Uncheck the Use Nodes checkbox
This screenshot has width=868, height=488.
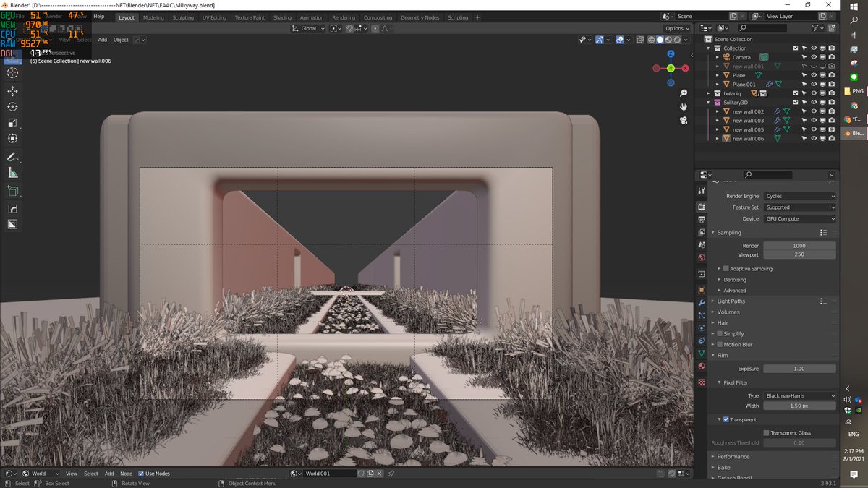pos(141,474)
